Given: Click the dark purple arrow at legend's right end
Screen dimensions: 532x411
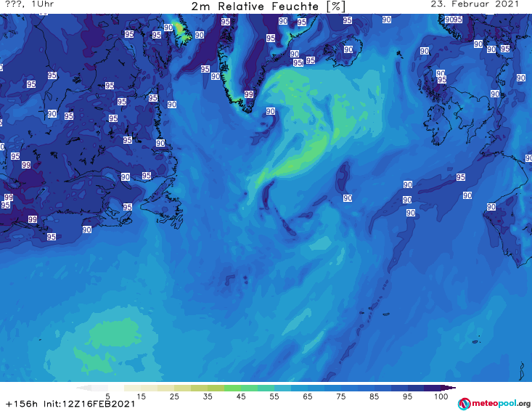Looking at the screenshot, I should [450, 388].
